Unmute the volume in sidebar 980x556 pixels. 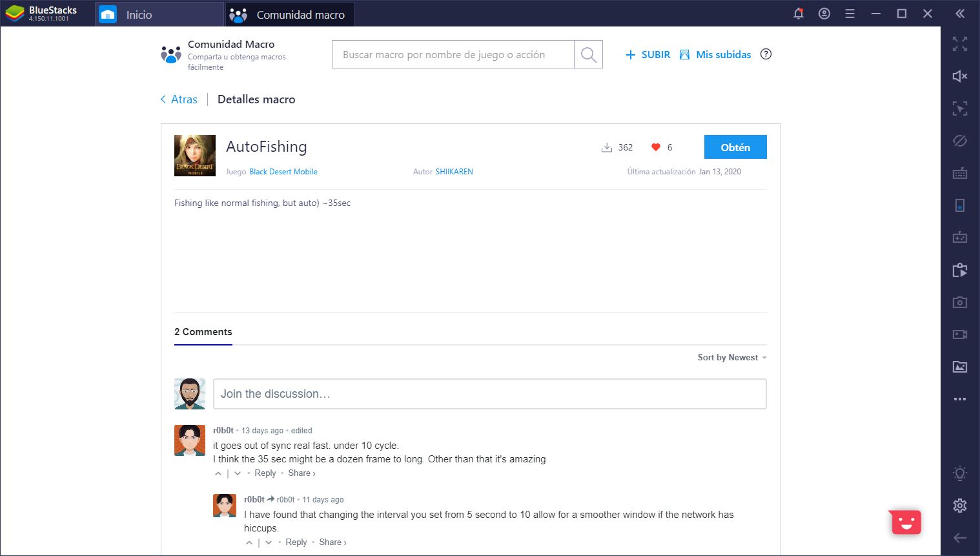(x=960, y=76)
